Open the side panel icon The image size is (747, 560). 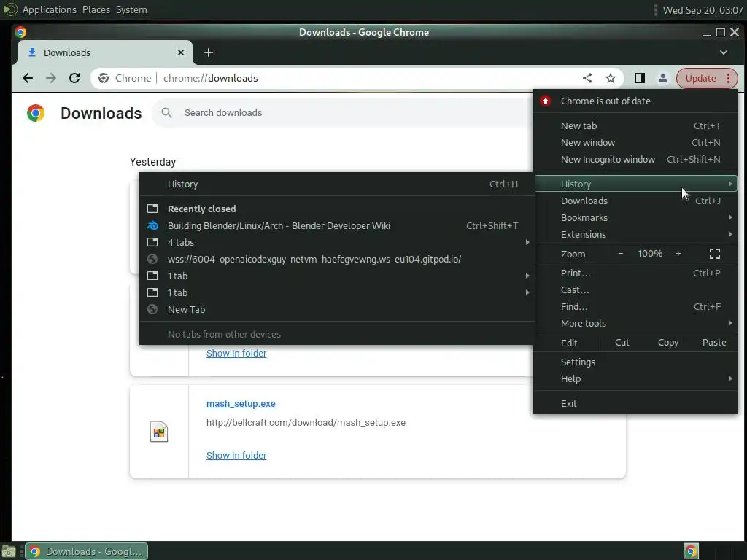point(639,78)
